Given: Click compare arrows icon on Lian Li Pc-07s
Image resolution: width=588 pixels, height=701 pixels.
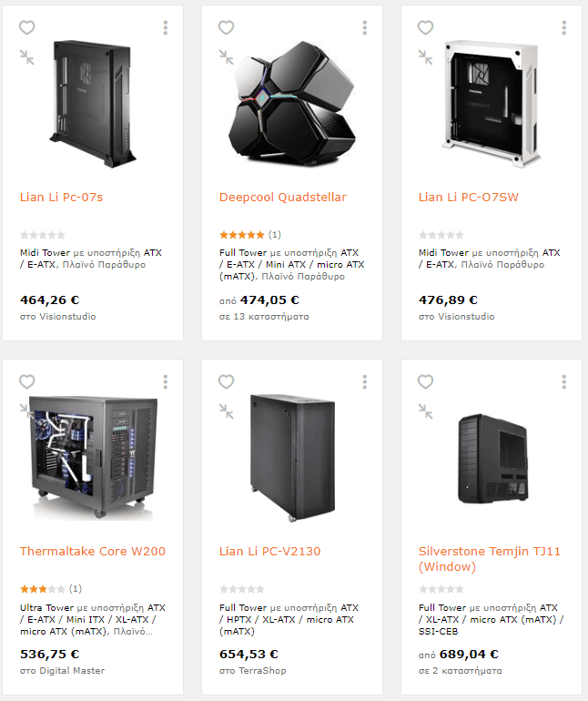Looking at the screenshot, I should 26,57.
